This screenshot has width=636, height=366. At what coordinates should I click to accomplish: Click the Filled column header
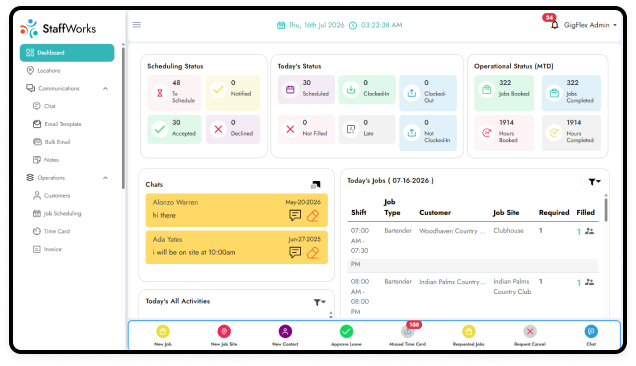click(x=585, y=212)
